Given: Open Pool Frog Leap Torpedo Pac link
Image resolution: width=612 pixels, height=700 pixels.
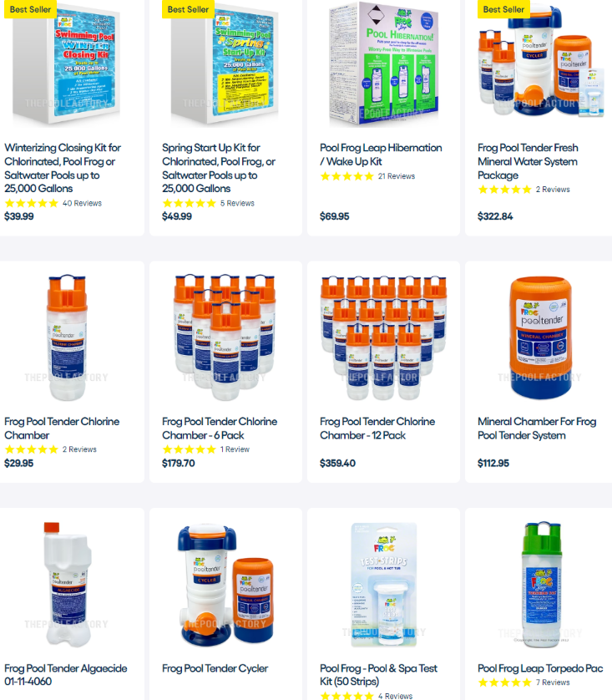Looking at the screenshot, I should tap(540, 668).
